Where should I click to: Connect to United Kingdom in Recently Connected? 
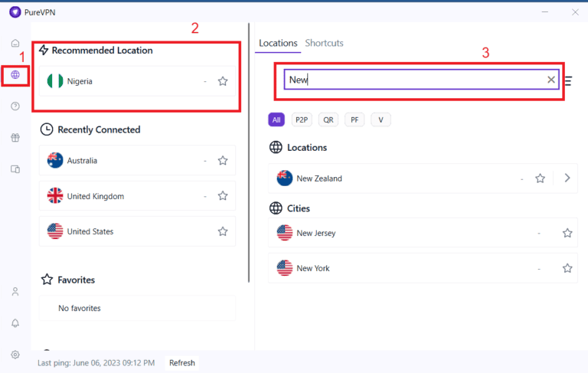[x=137, y=196]
